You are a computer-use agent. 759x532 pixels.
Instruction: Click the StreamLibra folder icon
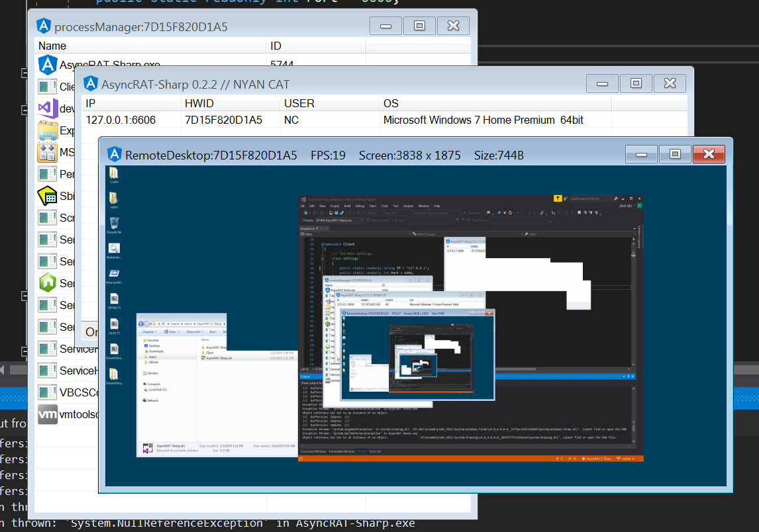[114, 377]
